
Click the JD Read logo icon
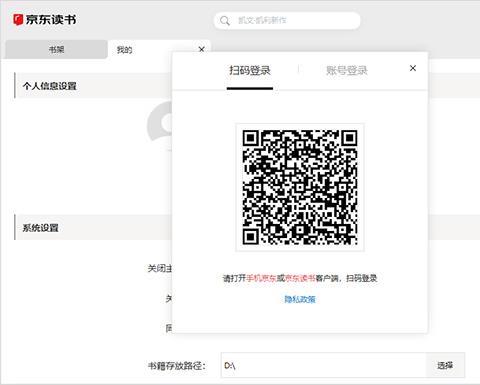[18, 19]
